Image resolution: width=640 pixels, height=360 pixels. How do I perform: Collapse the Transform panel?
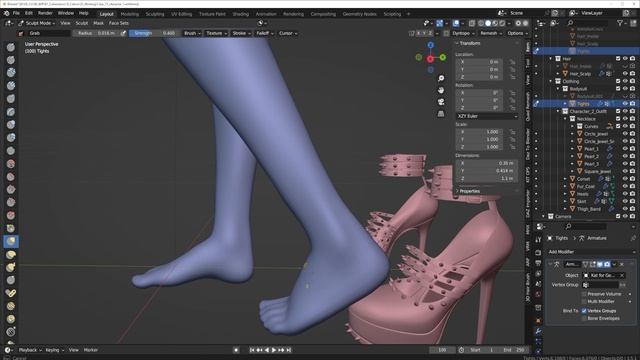click(469, 43)
